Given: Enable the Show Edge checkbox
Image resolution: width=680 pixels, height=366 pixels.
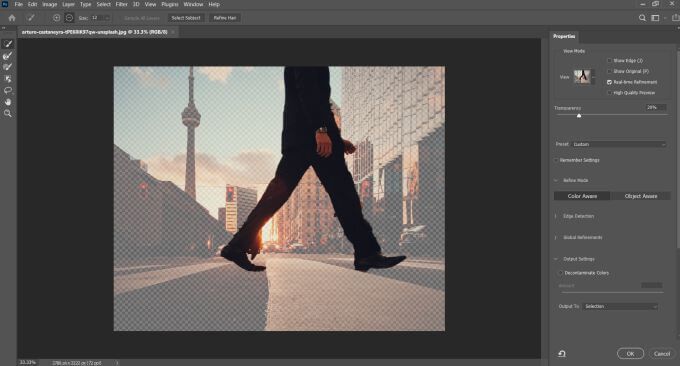Looking at the screenshot, I should (x=609, y=60).
